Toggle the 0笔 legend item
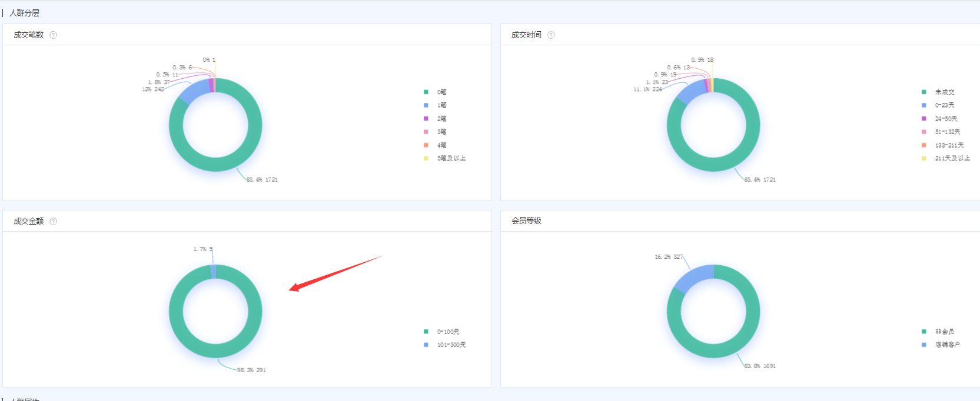This screenshot has height=401, width=980. click(x=441, y=92)
